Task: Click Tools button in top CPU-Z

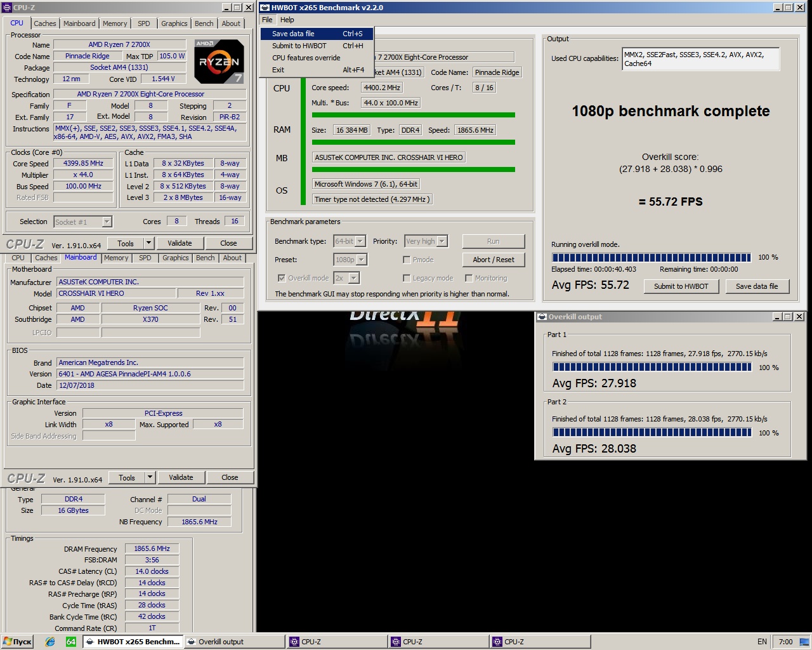Action: (x=126, y=243)
